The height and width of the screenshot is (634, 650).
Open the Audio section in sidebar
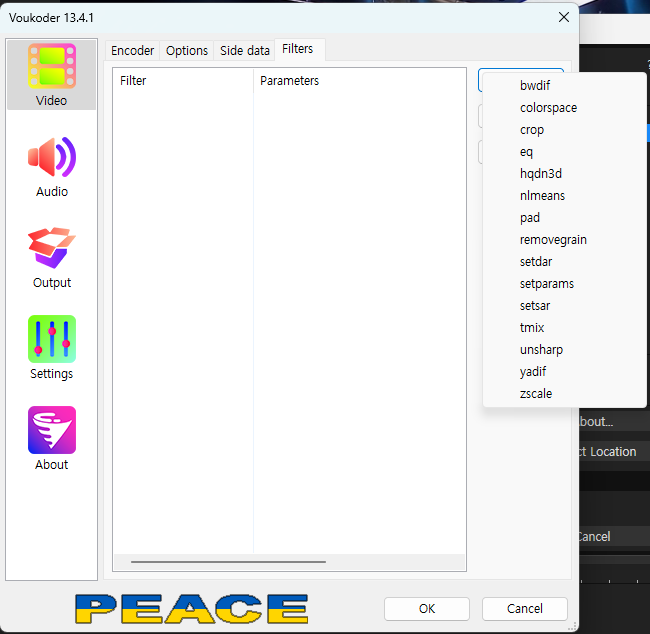pyautogui.click(x=51, y=167)
